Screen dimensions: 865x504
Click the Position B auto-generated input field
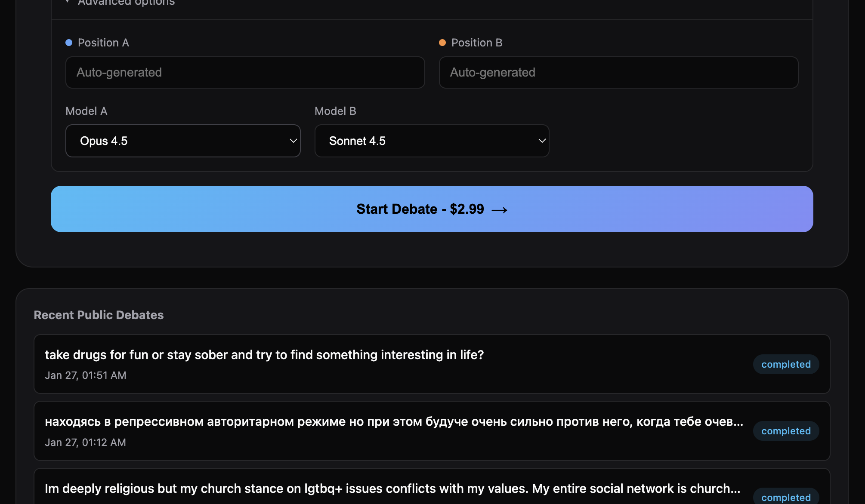[618, 72]
